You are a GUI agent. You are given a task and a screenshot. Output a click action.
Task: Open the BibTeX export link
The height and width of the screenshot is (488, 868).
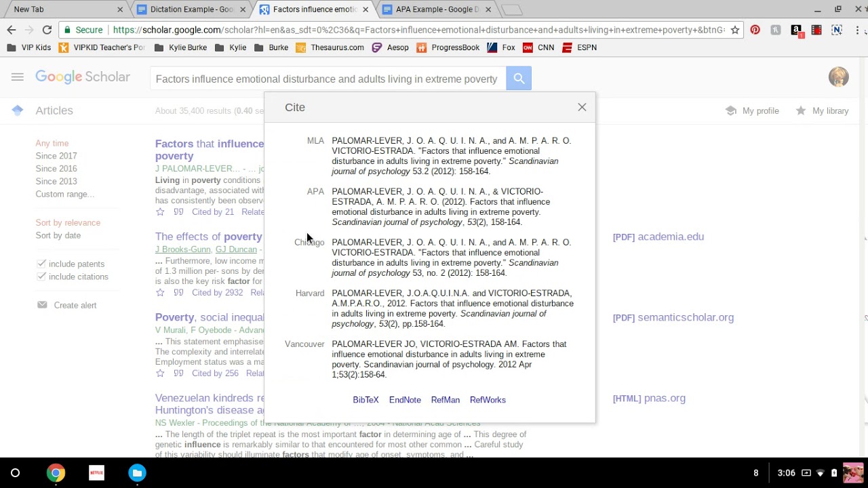click(x=366, y=400)
